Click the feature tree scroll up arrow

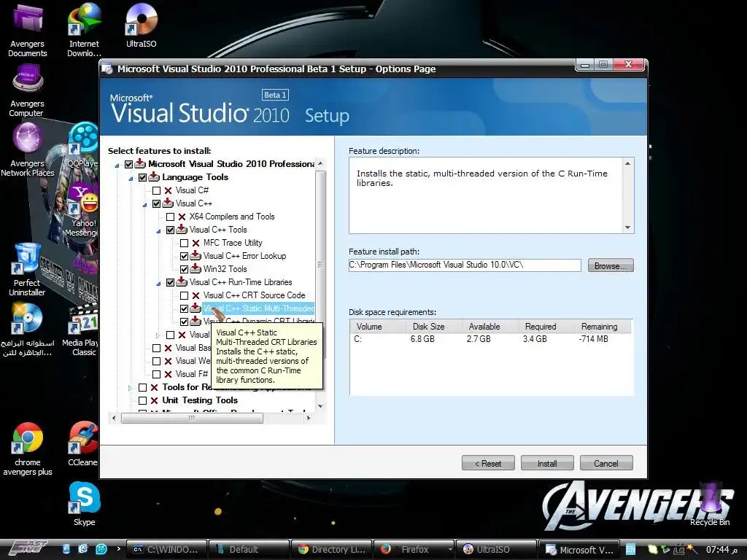coord(320,163)
